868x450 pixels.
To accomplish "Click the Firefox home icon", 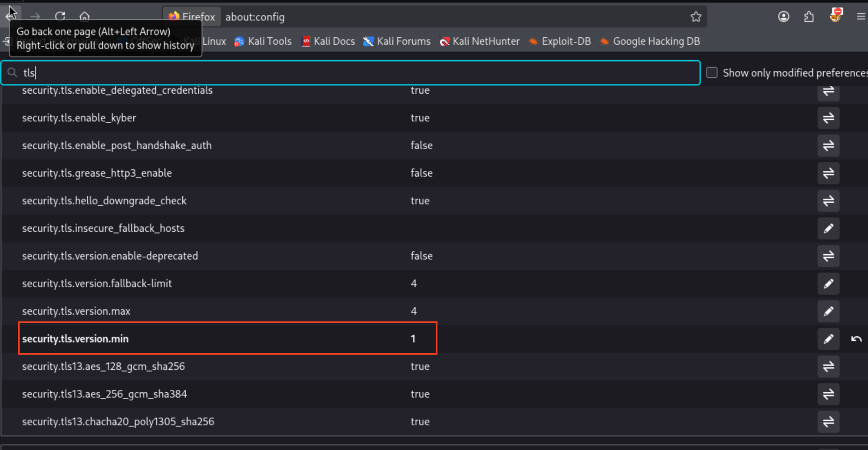I will pyautogui.click(x=84, y=16).
